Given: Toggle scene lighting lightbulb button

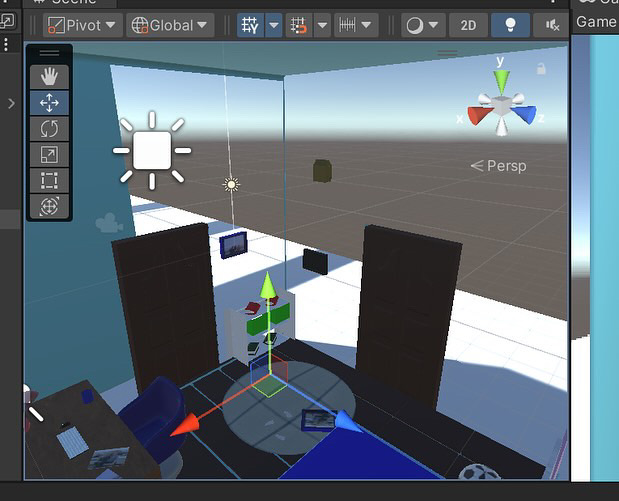Looking at the screenshot, I should (x=510, y=25).
